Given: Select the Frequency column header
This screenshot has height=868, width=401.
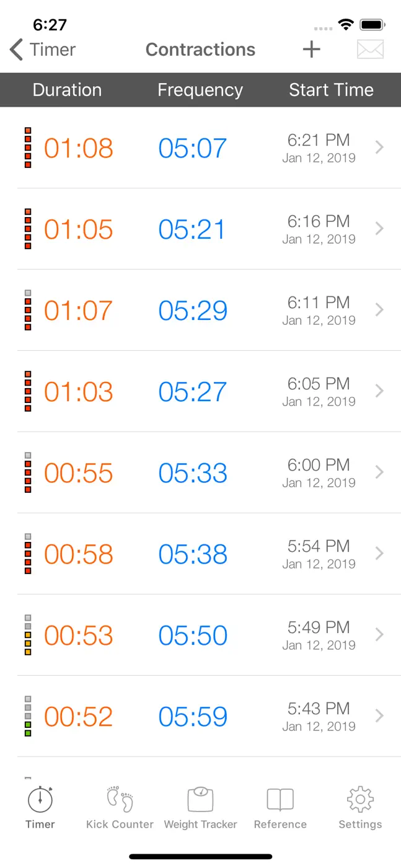Looking at the screenshot, I should 200,90.
